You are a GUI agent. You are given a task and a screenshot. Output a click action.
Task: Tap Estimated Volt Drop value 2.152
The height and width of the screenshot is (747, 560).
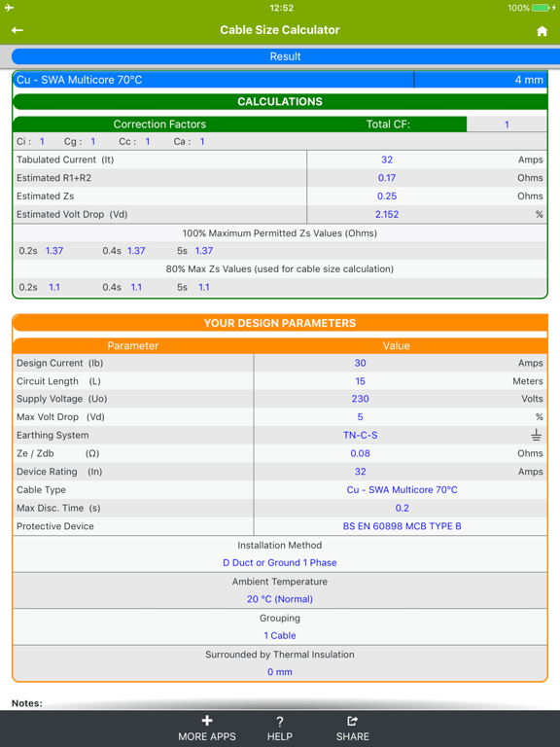pos(387,214)
